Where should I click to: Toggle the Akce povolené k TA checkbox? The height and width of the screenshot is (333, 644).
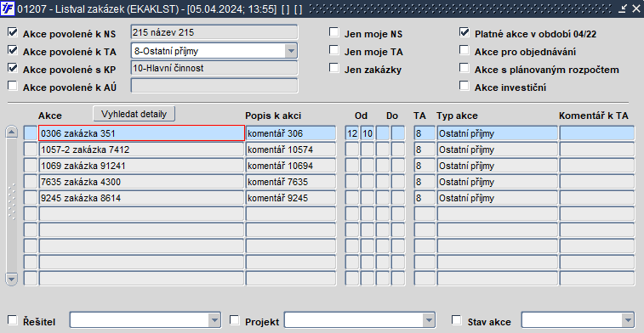13,50
